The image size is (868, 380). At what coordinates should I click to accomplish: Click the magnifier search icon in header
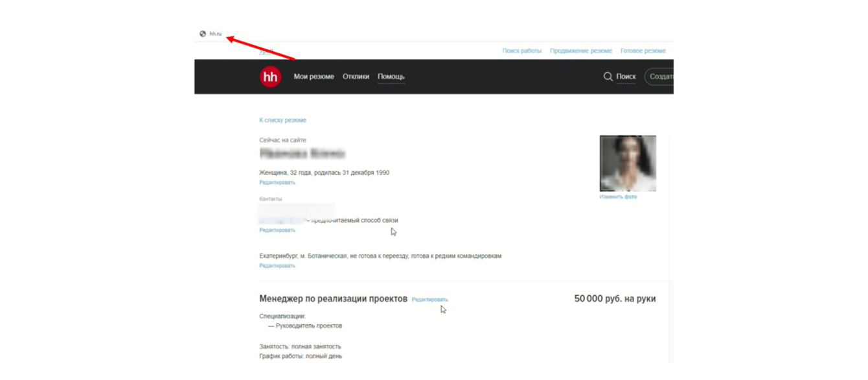[608, 77]
